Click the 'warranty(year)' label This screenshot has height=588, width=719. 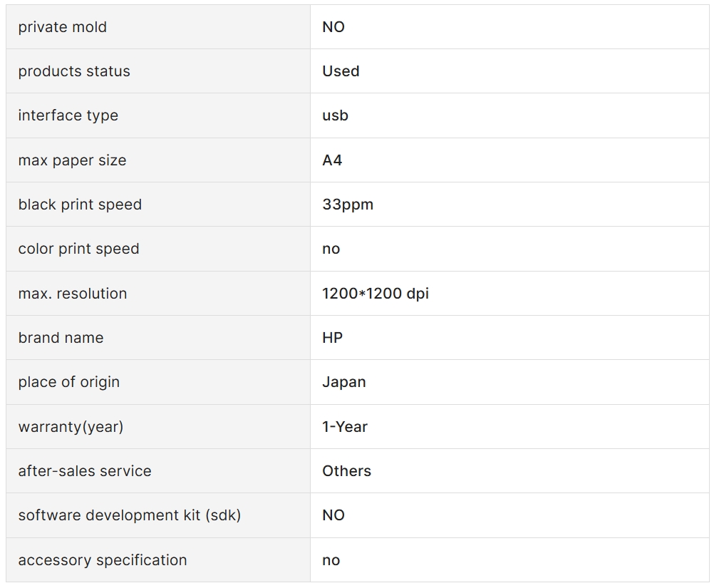71,427
